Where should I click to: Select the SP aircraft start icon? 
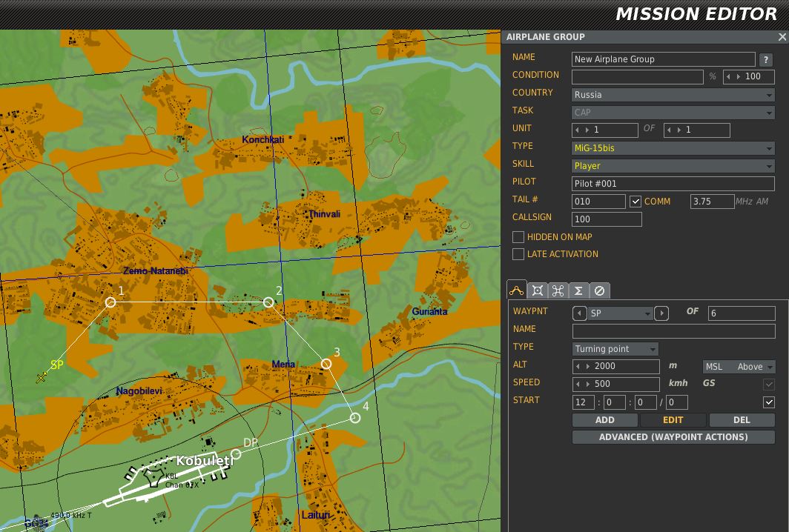(42, 377)
